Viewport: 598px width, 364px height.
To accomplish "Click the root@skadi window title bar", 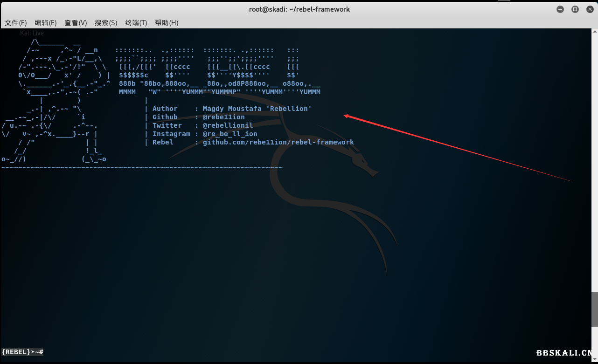I will point(299,9).
